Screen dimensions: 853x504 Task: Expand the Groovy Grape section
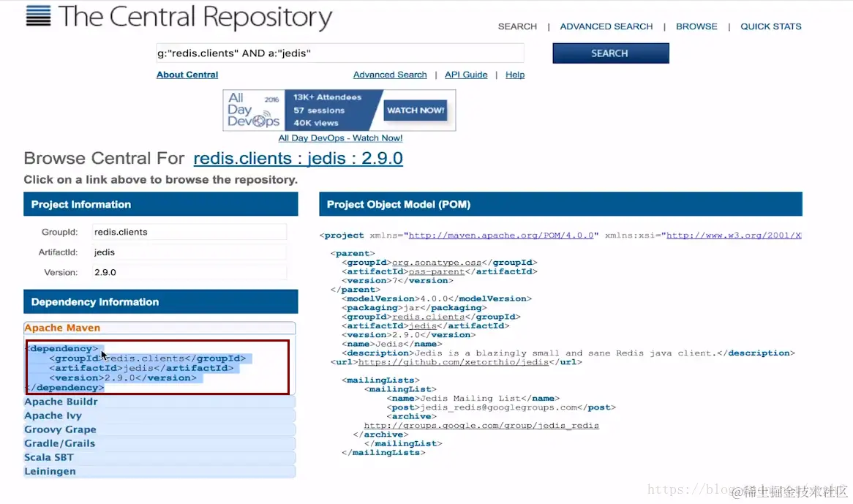[x=159, y=429]
